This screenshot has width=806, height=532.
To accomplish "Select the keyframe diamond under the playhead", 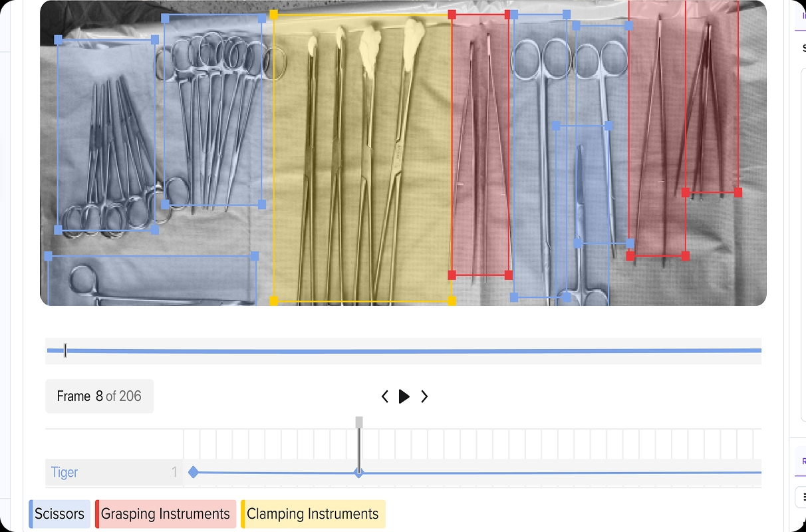I will [359, 473].
